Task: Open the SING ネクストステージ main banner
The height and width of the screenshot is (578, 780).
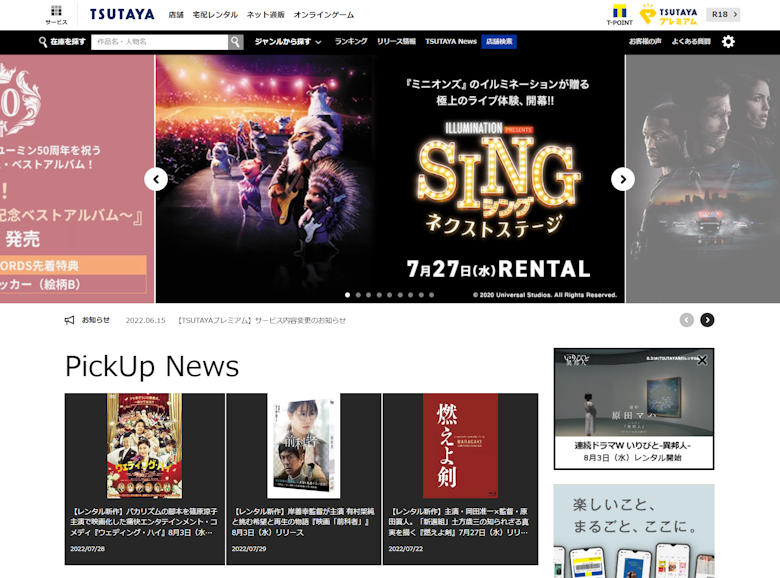Action: point(390,179)
